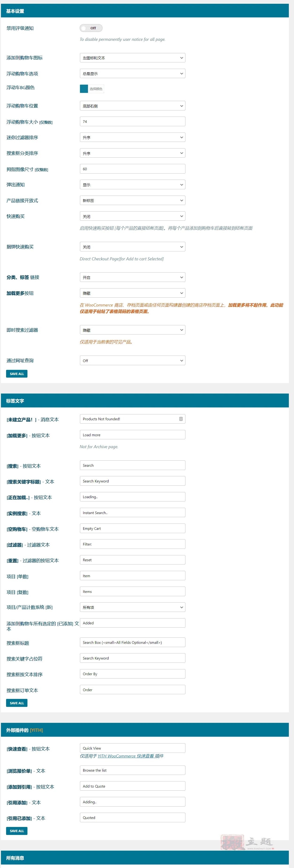
Task: Open the 项目/产品计数系统 dropdown
Action: click(x=132, y=607)
